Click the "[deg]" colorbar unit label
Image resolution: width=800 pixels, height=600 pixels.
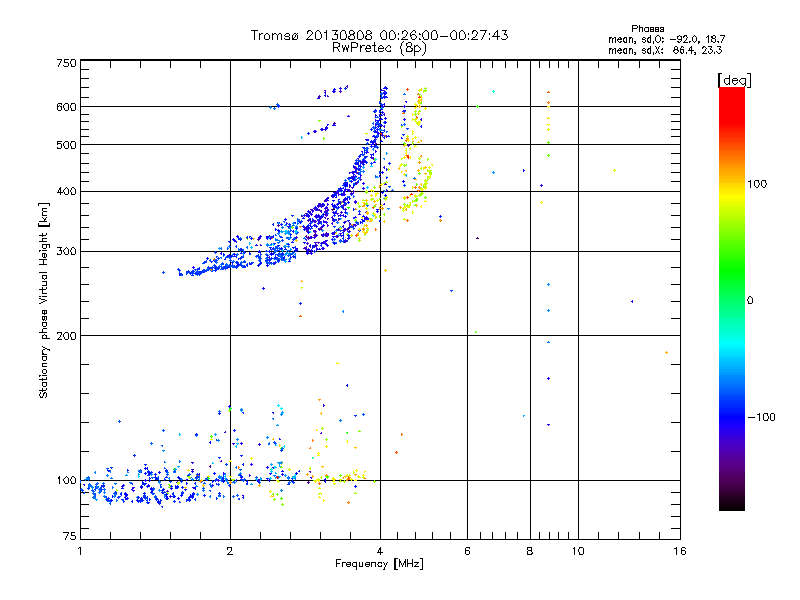pyautogui.click(x=735, y=80)
